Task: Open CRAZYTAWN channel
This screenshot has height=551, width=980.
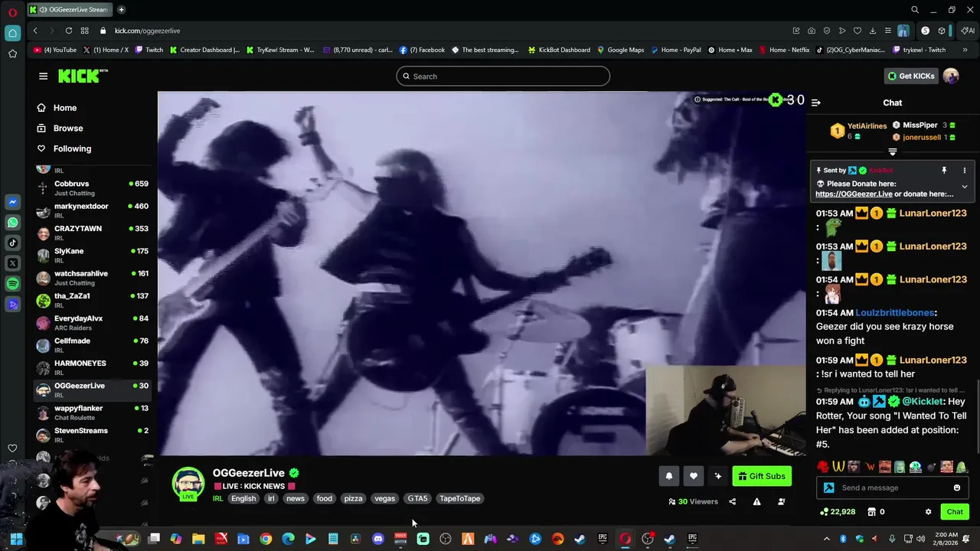Action: [x=92, y=233]
